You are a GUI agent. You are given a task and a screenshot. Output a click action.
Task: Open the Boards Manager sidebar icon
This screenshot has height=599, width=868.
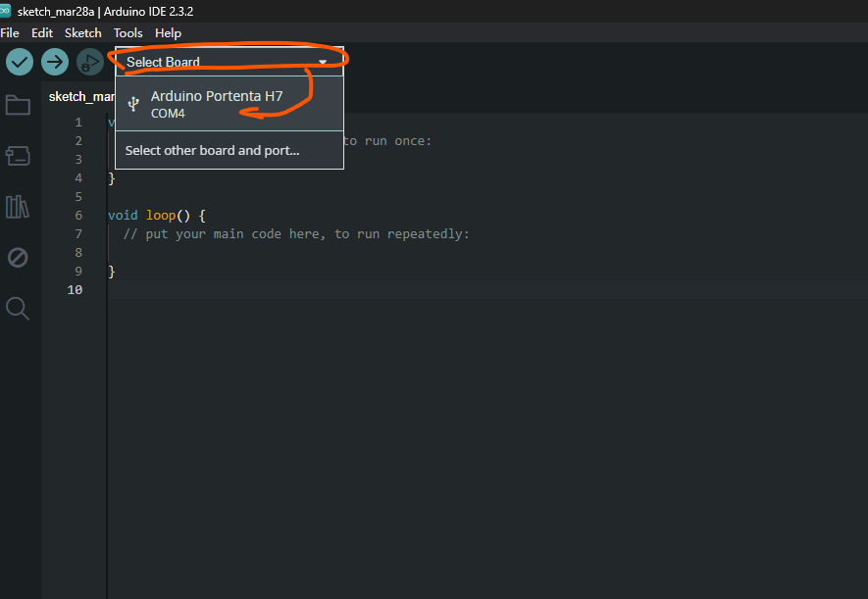click(18, 155)
